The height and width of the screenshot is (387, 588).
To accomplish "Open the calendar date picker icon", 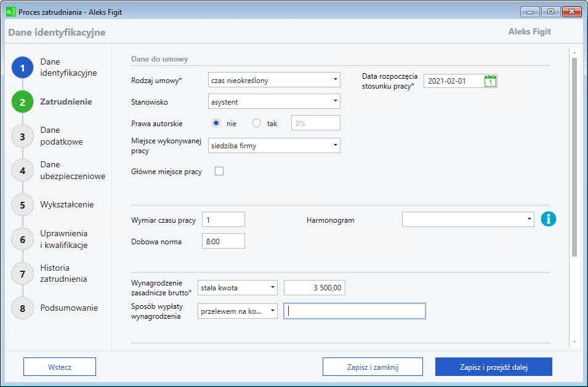I will [x=490, y=81].
